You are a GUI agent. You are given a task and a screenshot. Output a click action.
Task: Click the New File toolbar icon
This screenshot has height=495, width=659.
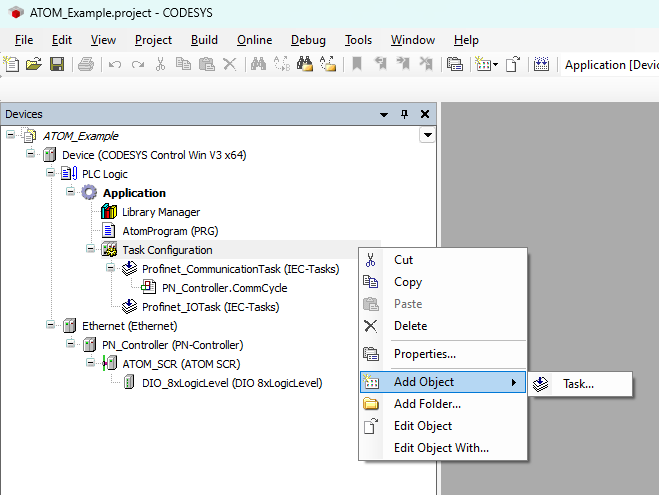(11, 64)
